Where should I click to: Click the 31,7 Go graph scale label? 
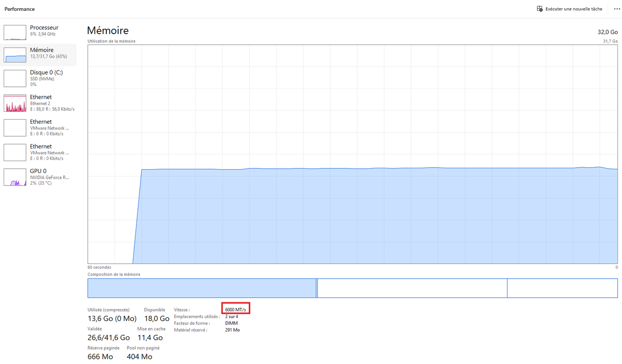coord(611,41)
